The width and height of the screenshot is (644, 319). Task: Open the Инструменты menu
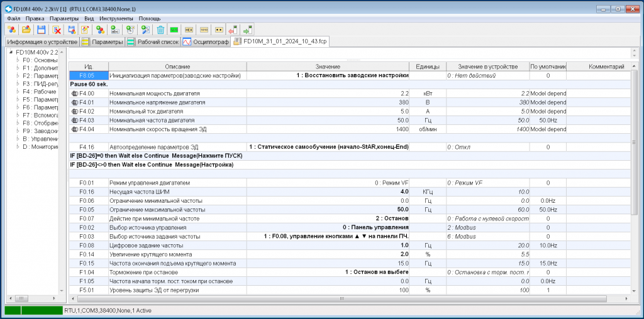116,18
